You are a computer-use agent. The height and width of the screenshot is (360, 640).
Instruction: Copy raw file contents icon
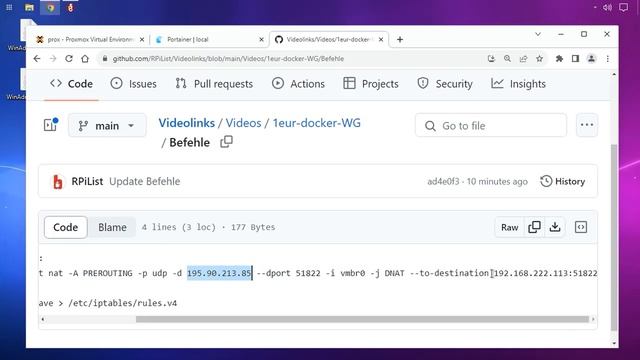coord(534,227)
